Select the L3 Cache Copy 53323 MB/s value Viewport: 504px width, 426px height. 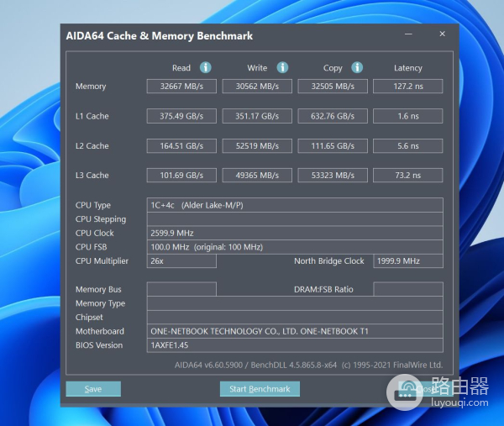coord(332,176)
